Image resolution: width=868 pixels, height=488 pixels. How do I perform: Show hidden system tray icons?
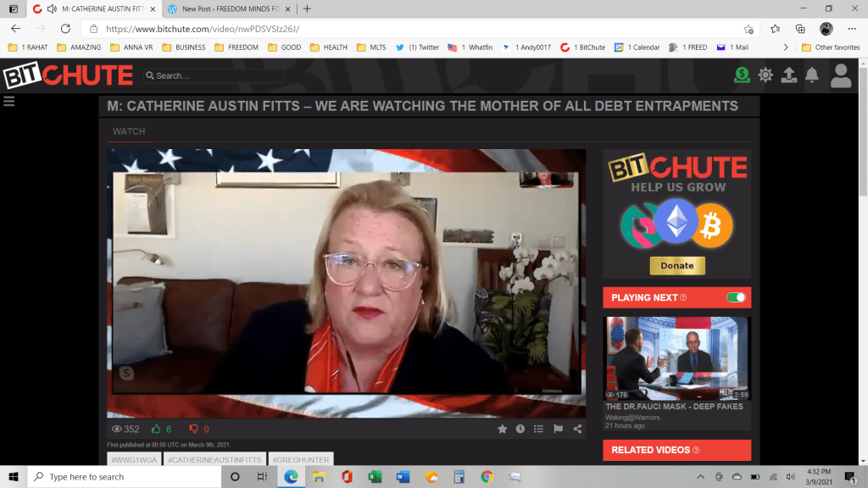pyautogui.click(x=700, y=477)
